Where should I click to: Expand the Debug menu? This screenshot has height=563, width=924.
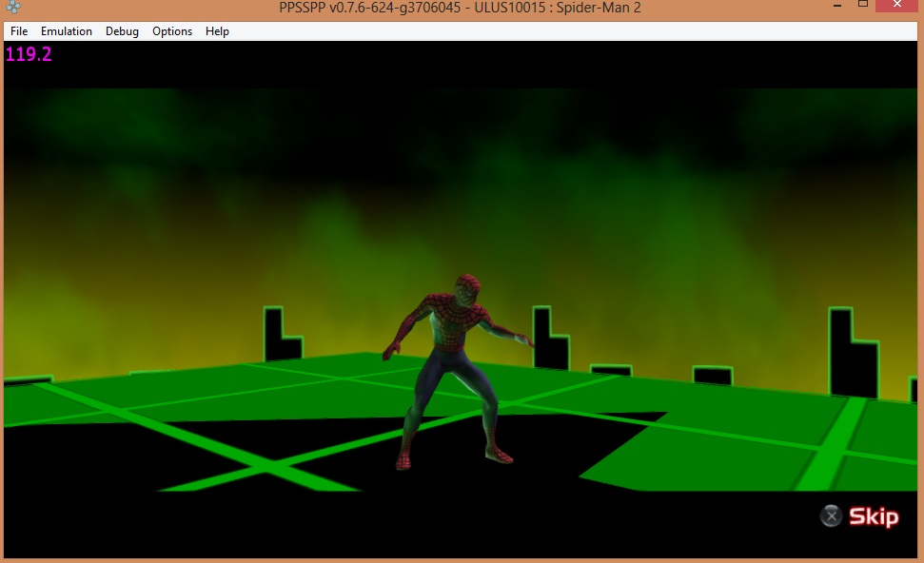[122, 31]
